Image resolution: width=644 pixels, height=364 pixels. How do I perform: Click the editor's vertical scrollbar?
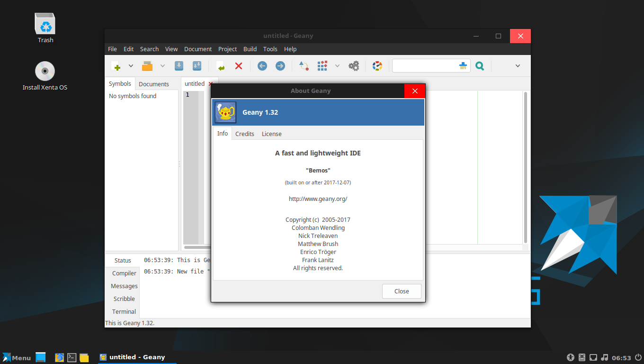coord(525,167)
